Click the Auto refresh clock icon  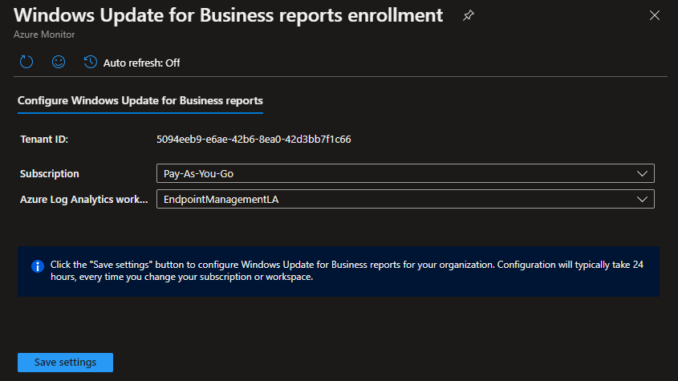tap(90, 62)
